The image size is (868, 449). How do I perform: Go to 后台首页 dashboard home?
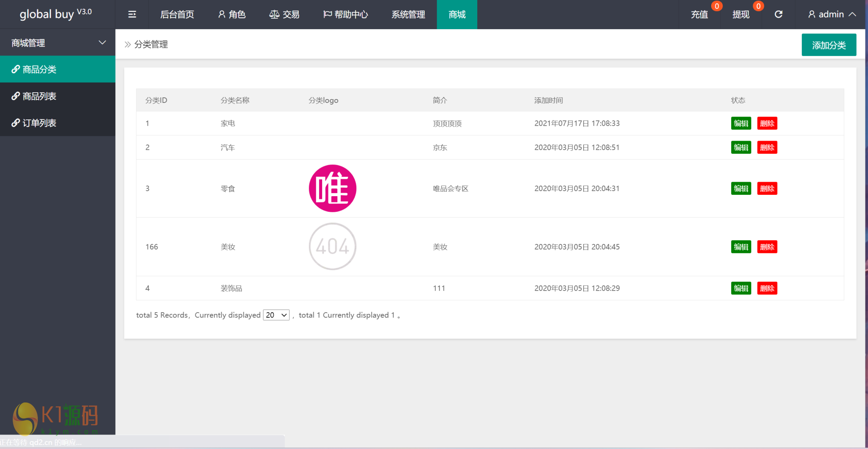click(x=177, y=14)
